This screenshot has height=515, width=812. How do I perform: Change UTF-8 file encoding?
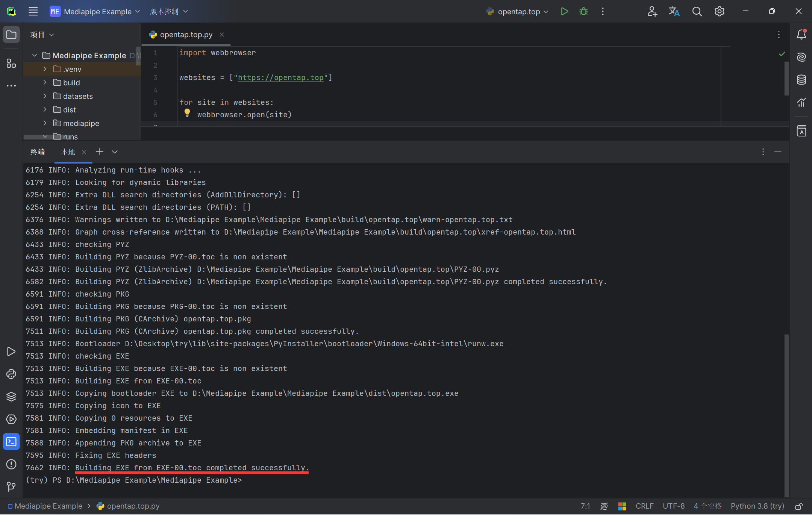tap(674, 506)
